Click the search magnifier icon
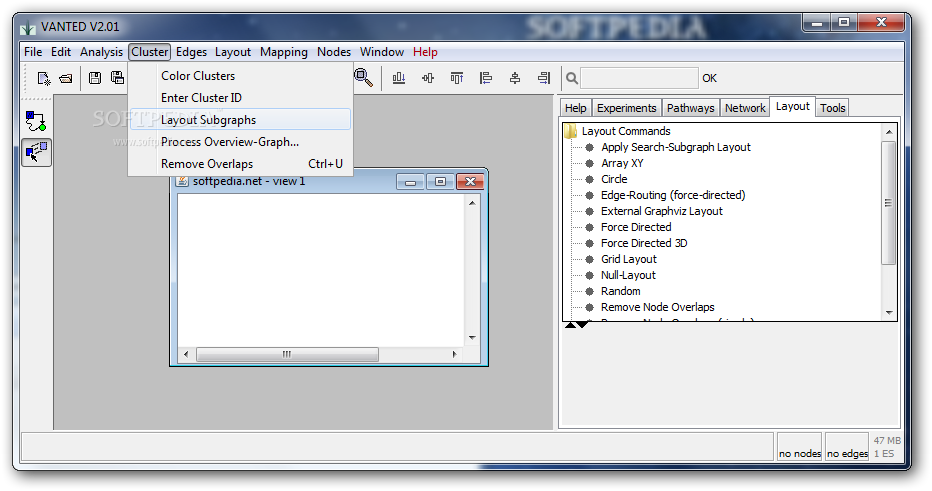Image resolution: width=932 pixels, height=491 pixels. pyautogui.click(x=571, y=78)
